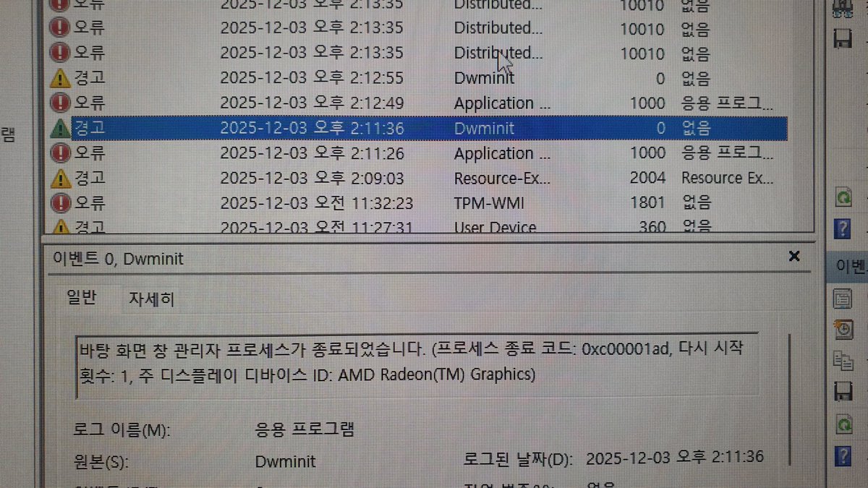Switch to the 일반 tab
The height and width of the screenshot is (488, 868).
coord(80,299)
